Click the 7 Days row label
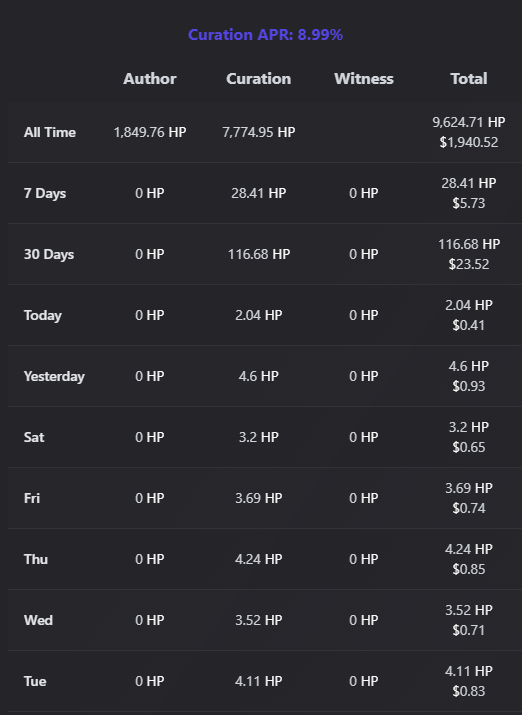 tap(45, 193)
